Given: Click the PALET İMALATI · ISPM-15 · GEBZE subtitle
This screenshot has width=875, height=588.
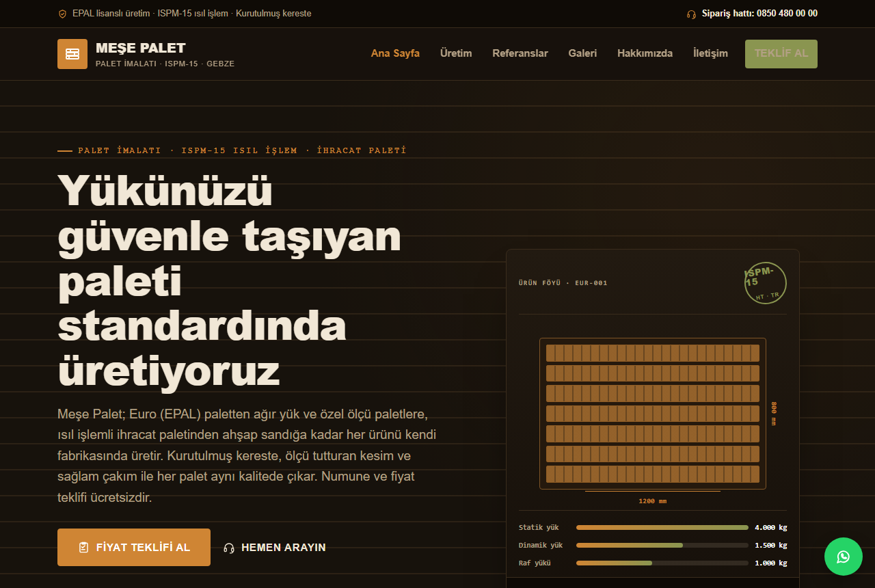Looking at the screenshot, I should 165,64.
